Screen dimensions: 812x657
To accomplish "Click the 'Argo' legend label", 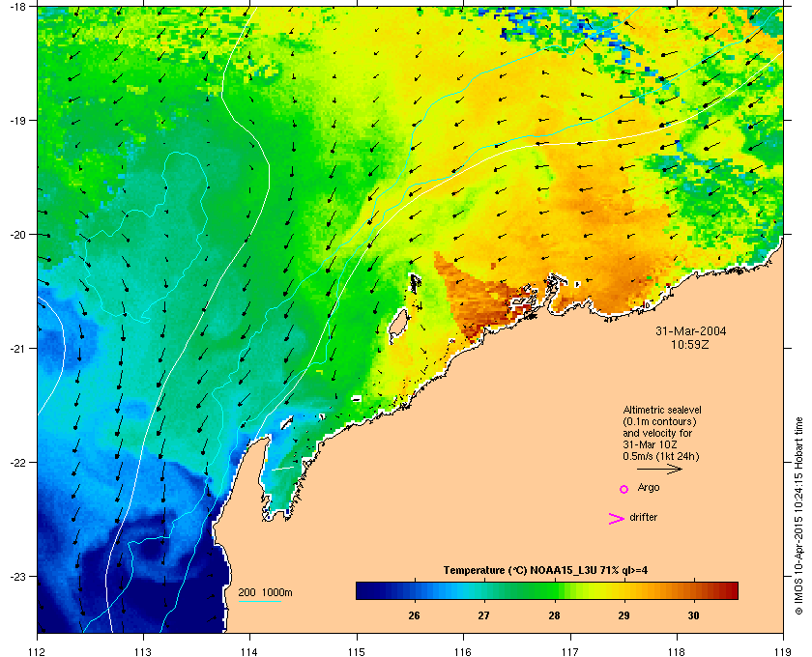I will coord(649,488).
